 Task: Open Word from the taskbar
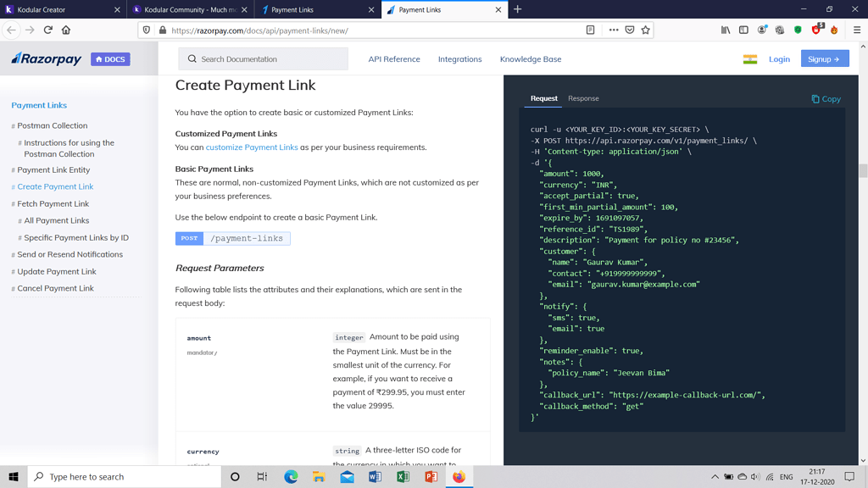375,477
